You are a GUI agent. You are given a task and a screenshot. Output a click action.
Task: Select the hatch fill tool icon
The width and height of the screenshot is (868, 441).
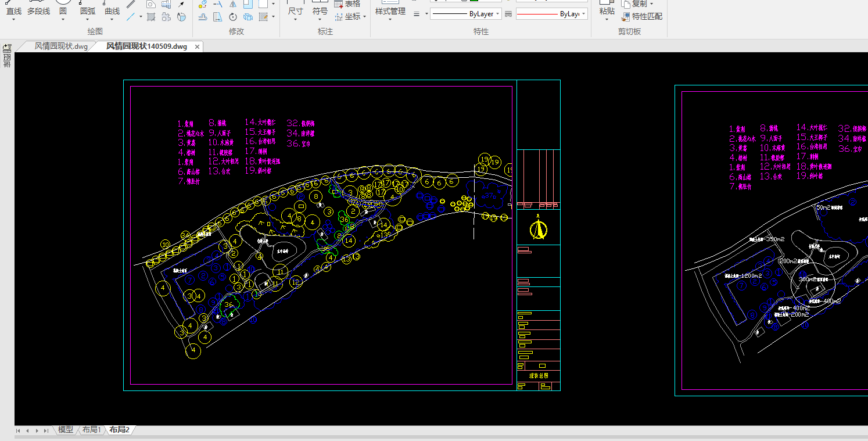point(151,17)
